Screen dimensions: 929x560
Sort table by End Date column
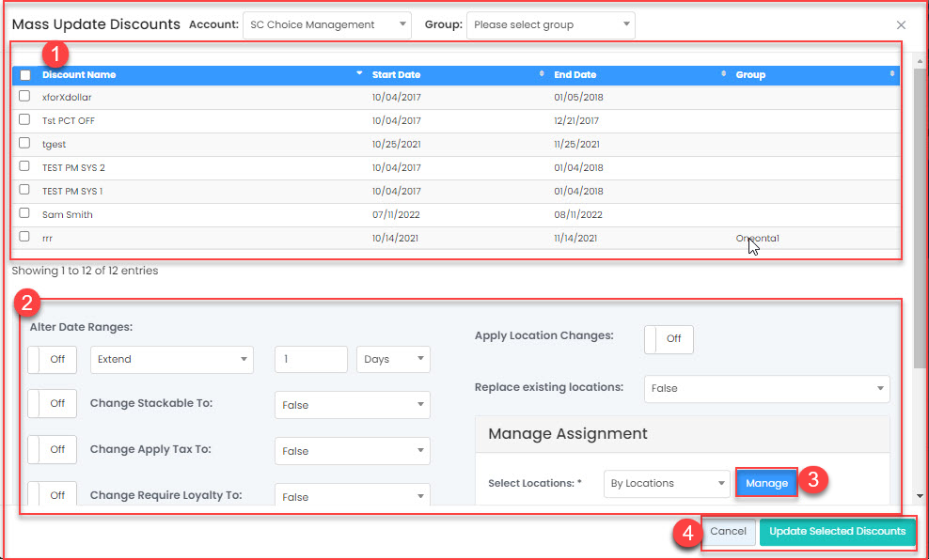tap(723, 74)
